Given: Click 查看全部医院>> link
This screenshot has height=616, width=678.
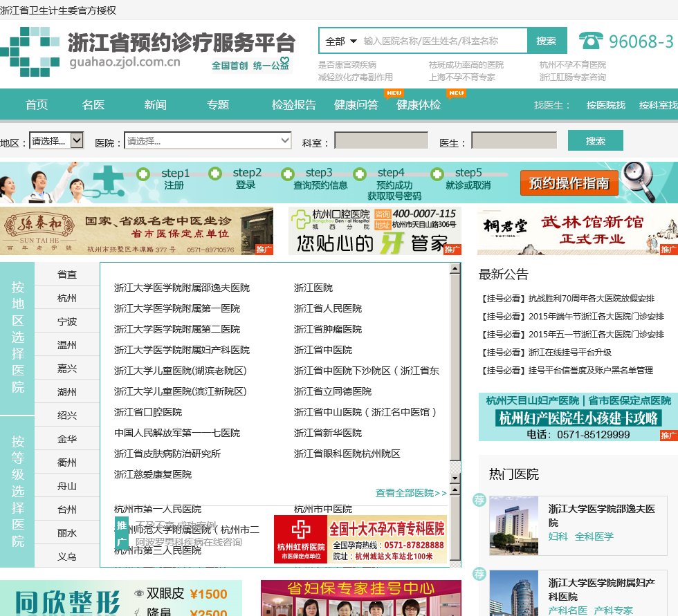Looking at the screenshot, I should (411, 493).
